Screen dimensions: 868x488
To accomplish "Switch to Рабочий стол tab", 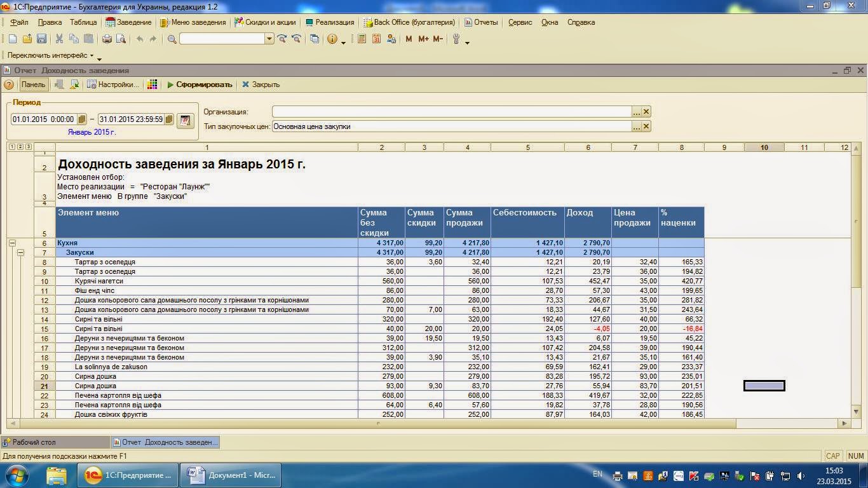I will [55, 442].
